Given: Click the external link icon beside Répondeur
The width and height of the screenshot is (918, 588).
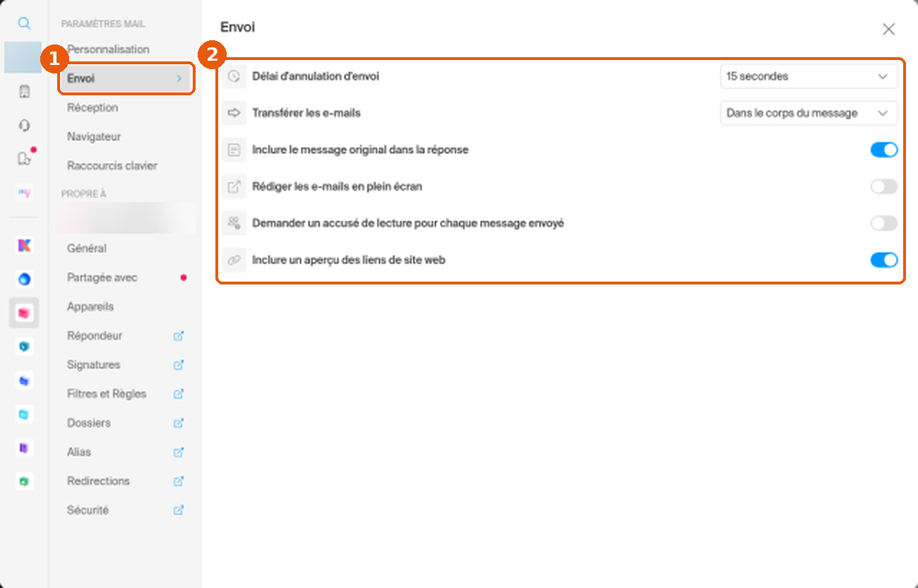Looking at the screenshot, I should click(x=179, y=336).
